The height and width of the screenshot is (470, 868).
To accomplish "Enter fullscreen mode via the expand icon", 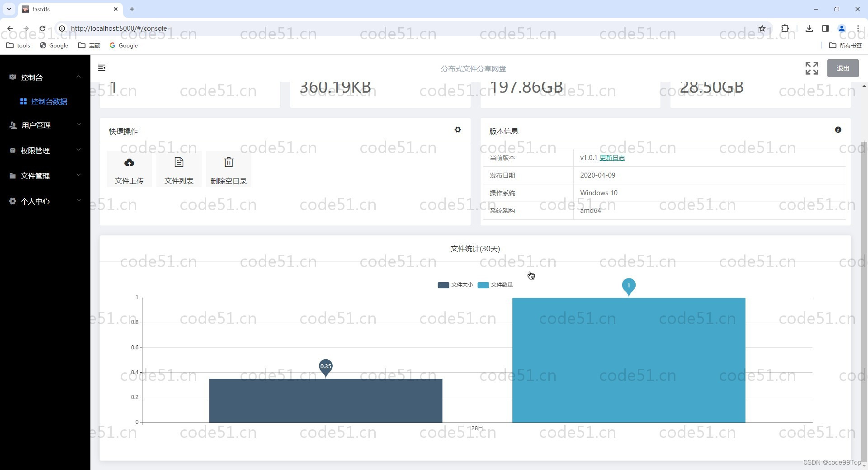I will pos(811,68).
